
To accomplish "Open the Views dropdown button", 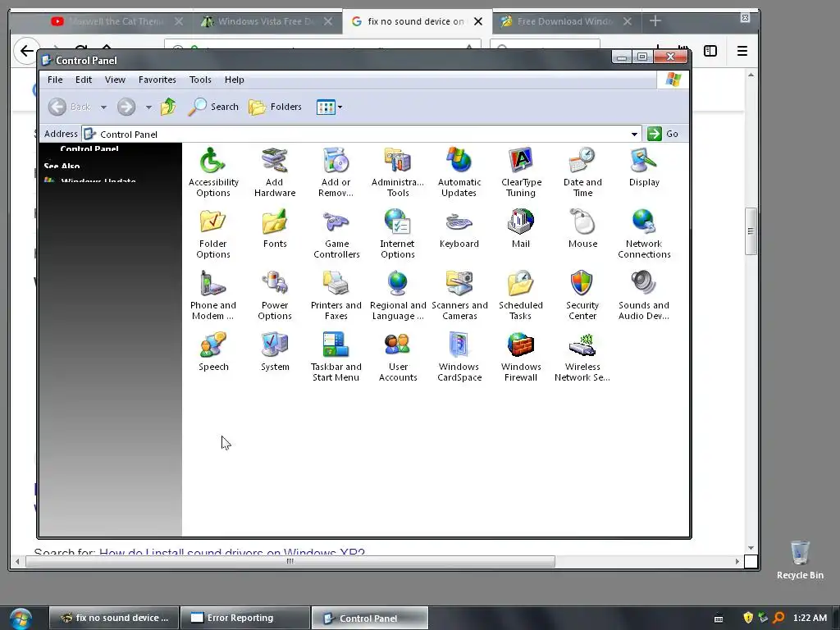I will coord(329,107).
